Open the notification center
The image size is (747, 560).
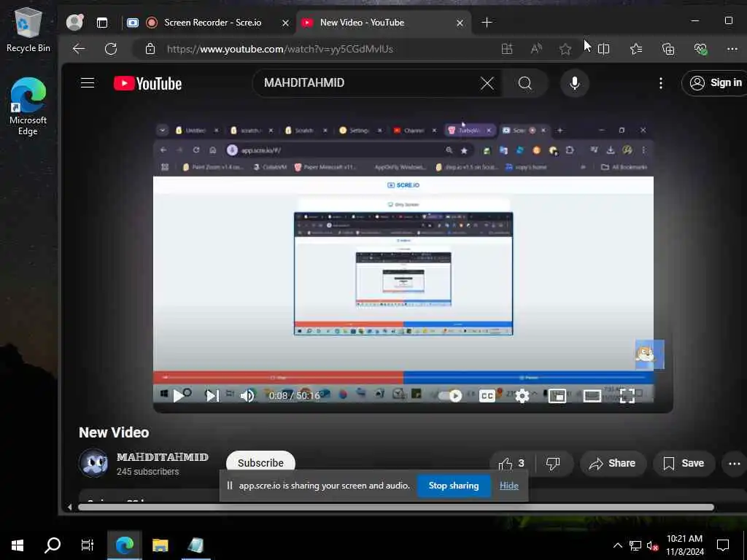pos(723,545)
